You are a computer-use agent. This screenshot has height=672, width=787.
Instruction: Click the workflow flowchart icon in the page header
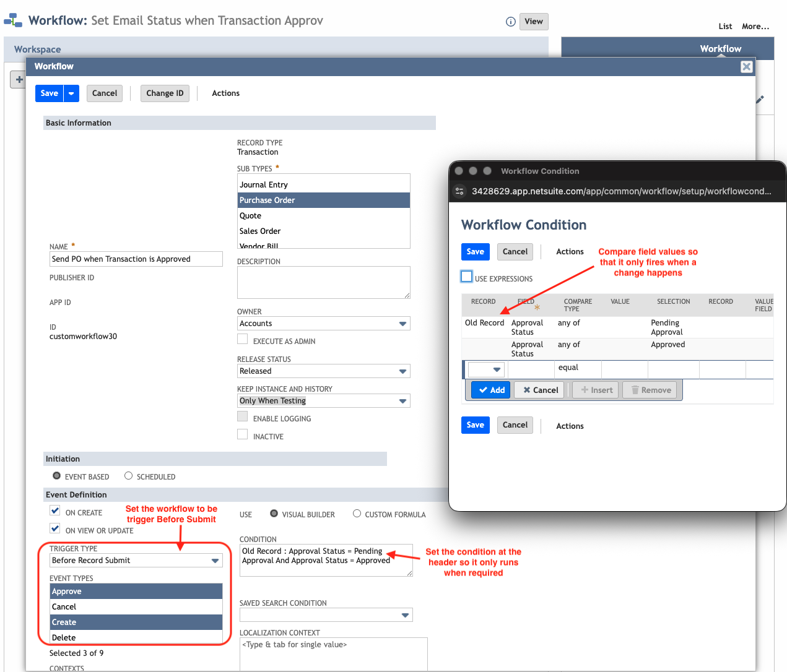coord(12,19)
